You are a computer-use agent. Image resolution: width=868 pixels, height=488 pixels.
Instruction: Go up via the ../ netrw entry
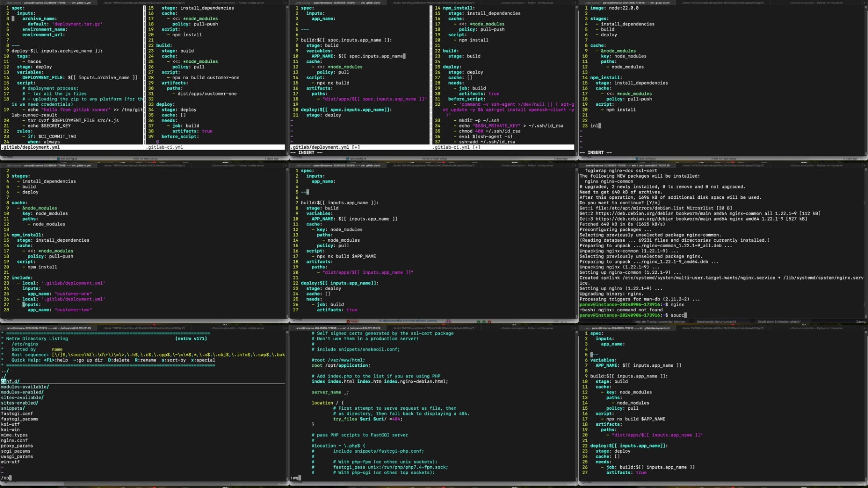click(4, 371)
